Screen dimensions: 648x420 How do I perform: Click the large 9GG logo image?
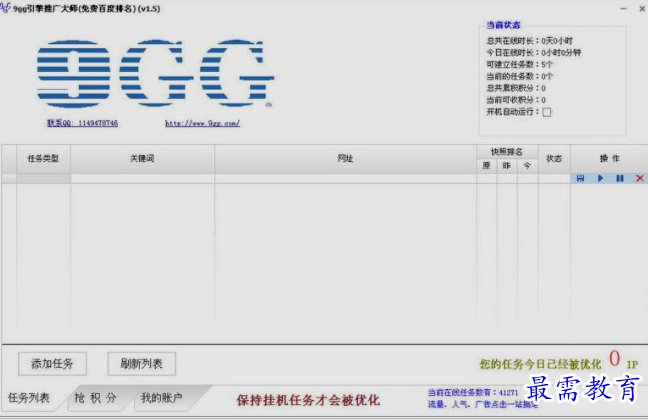tap(155, 74)
